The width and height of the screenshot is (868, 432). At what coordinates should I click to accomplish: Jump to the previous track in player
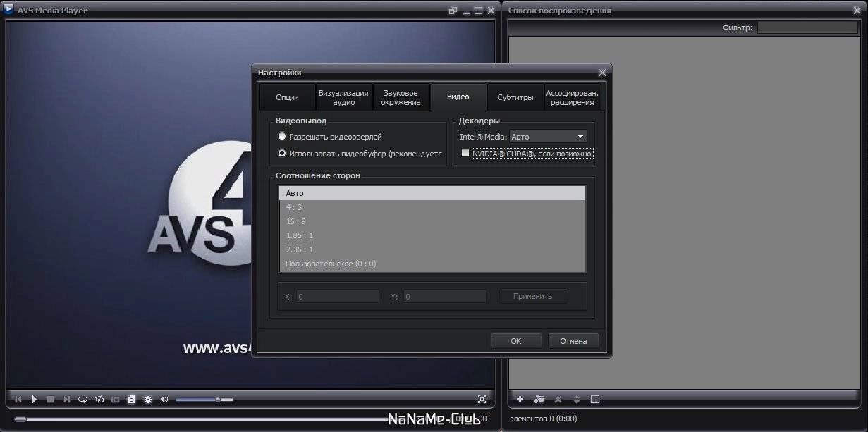coord(18,400)
